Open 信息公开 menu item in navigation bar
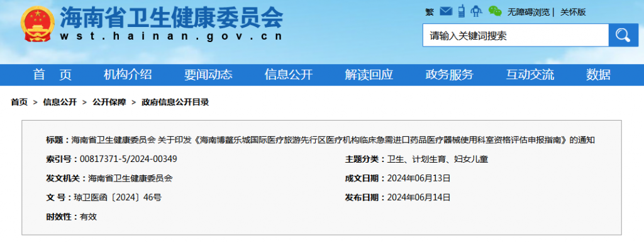The height and width of the screenshot is (243, 644). point(289,75)
